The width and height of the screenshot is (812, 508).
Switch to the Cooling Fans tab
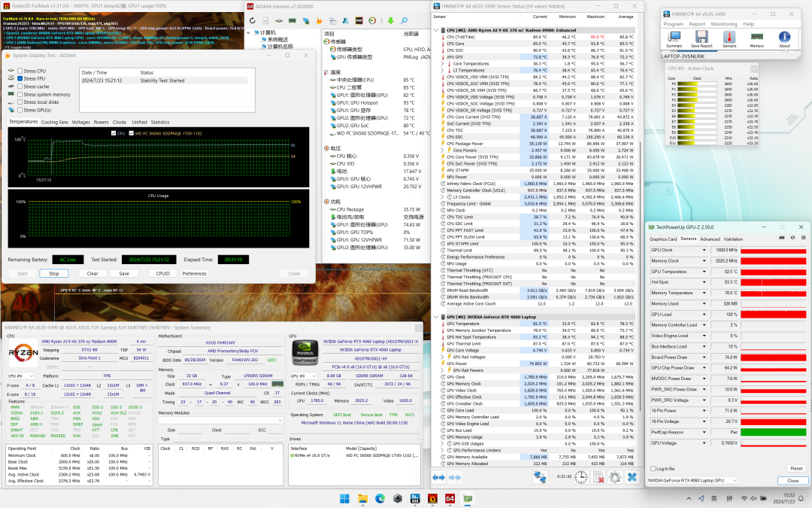[54, 122]
